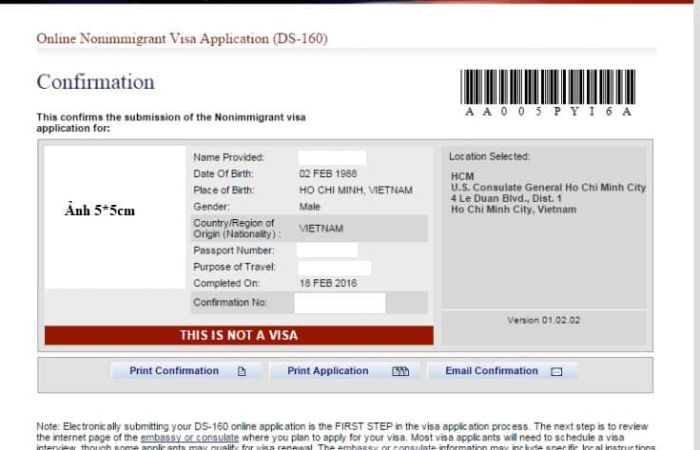Click the Version 01.02.02 label

coord(544,320)
